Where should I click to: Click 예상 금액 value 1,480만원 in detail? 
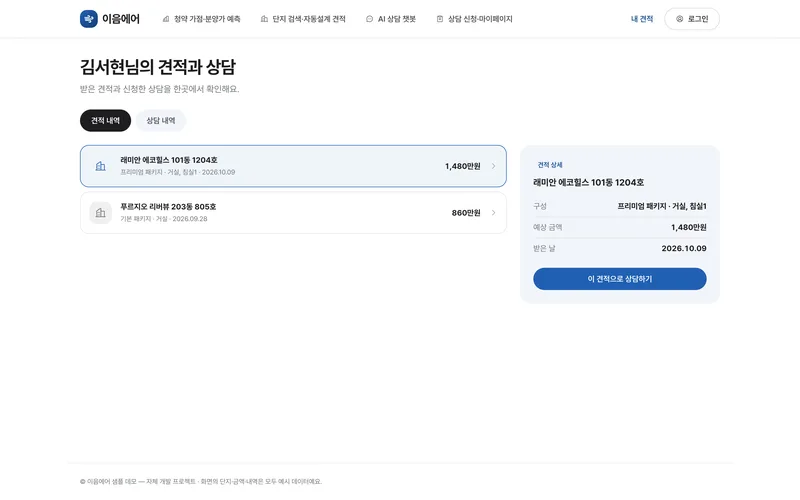(689, 227)
